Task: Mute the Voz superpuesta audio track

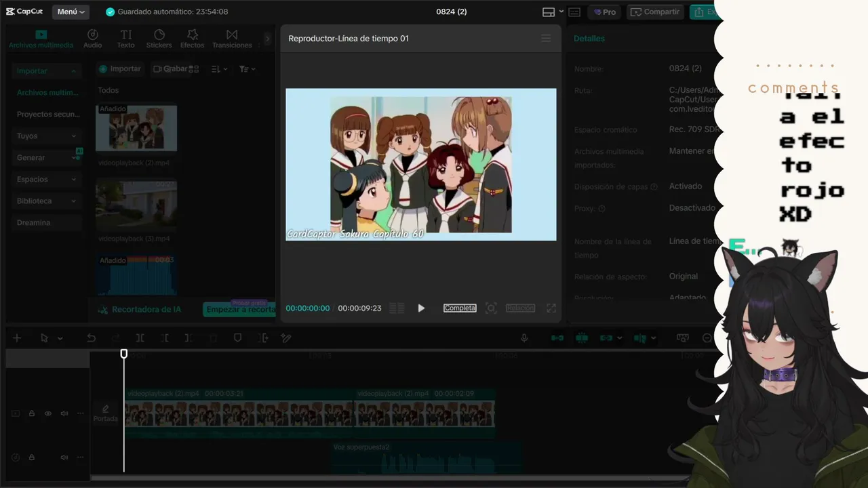Action: 64,457
